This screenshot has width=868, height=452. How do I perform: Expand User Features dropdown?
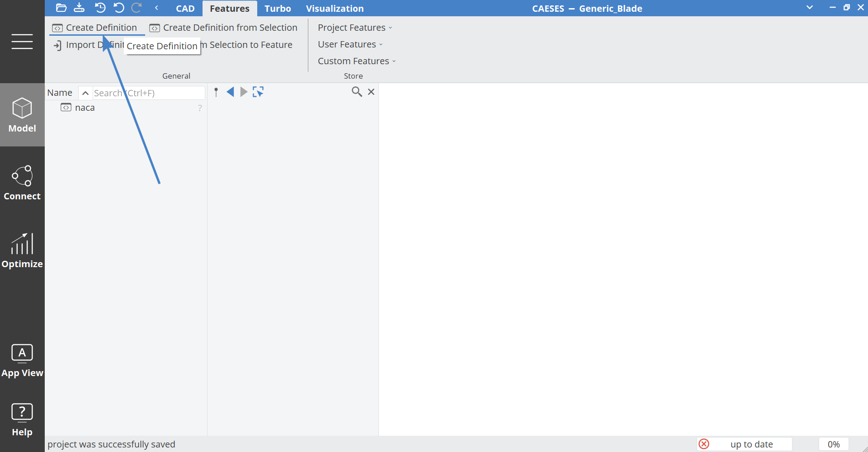[x=350, y=44]
